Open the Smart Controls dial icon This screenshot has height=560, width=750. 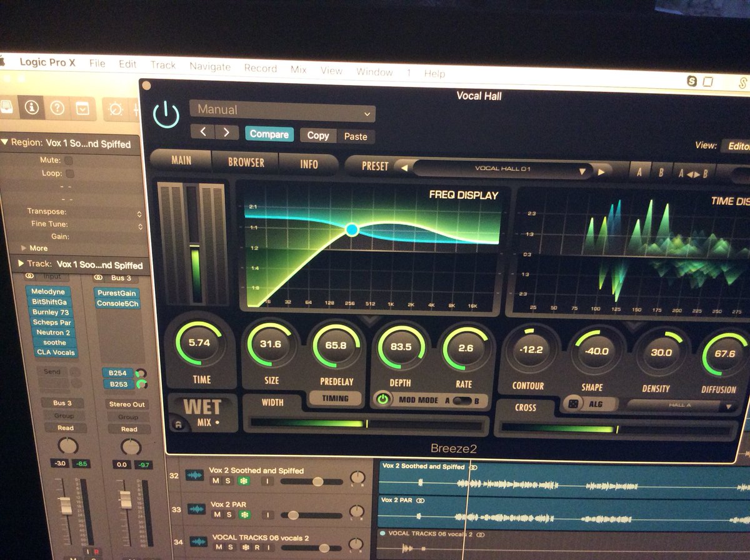116,109
